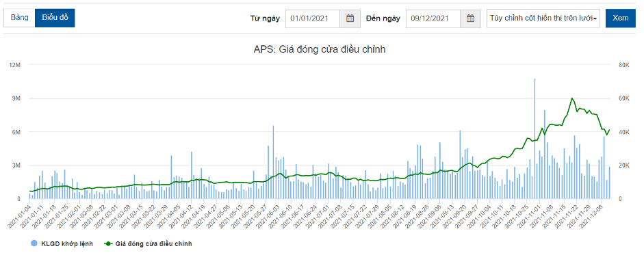This screenshot has width=644, height=253.
Task: Edit the start date 01/01/2021 field
Action: pyautogui.click(x=313, y=18)
